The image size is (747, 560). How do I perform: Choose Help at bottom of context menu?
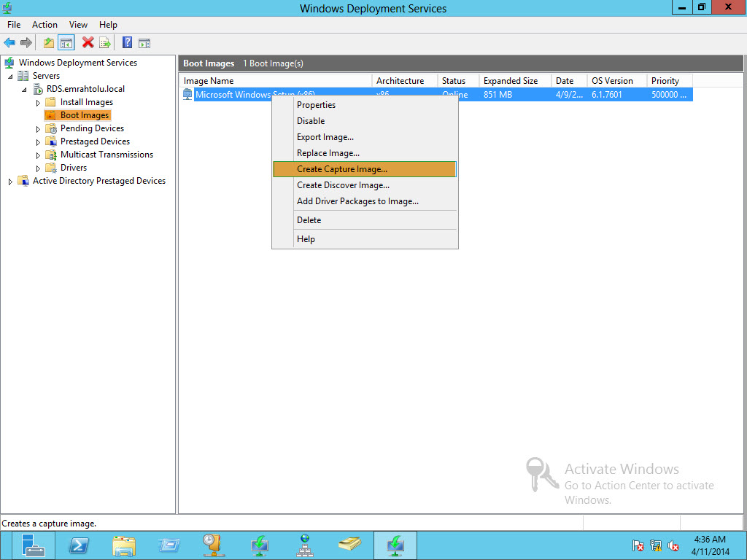click(x=365, y=239)
